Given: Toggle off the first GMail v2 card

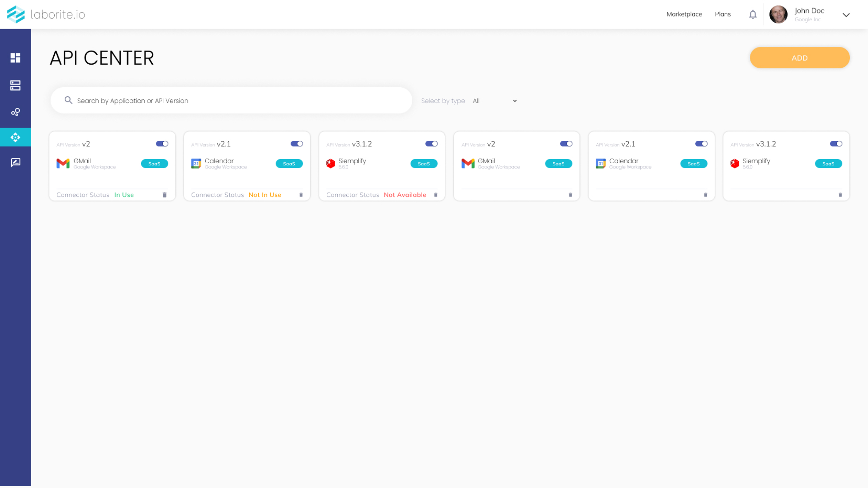Looking at the screenshot, I should click(x=162, y=144).
